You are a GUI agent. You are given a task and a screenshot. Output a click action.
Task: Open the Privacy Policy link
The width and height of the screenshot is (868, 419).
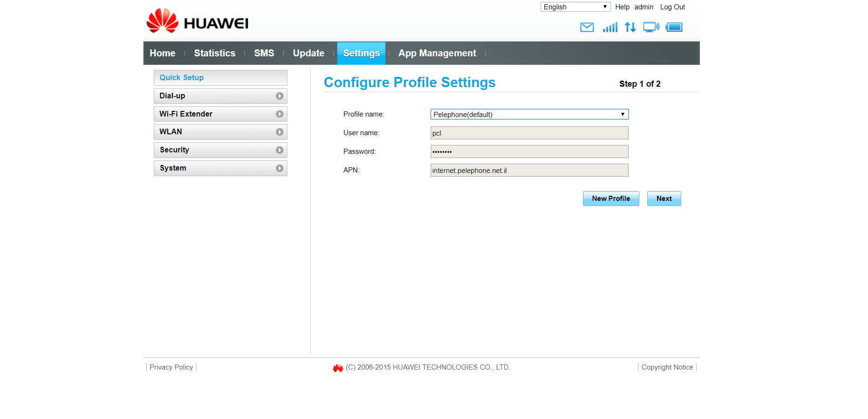[x=171, y=367]
